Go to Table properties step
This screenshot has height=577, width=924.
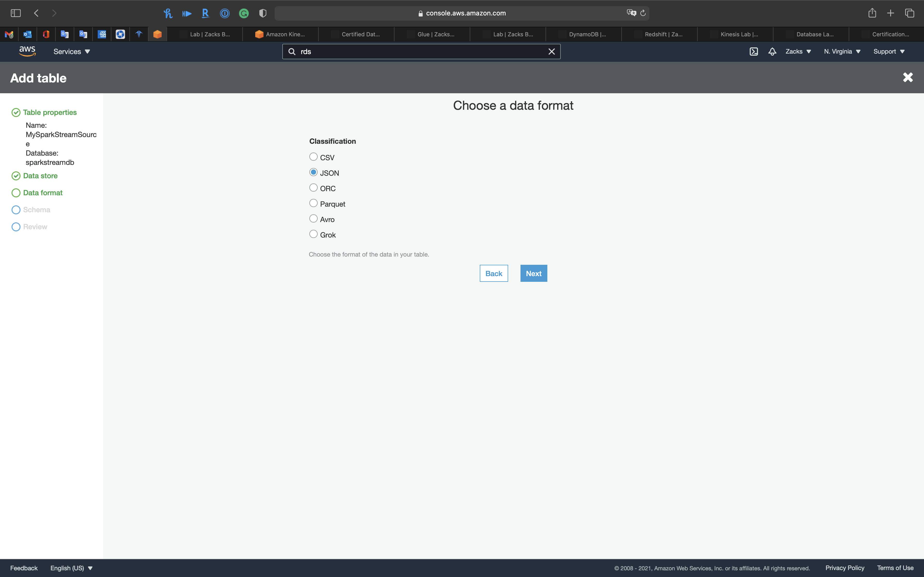50,113
